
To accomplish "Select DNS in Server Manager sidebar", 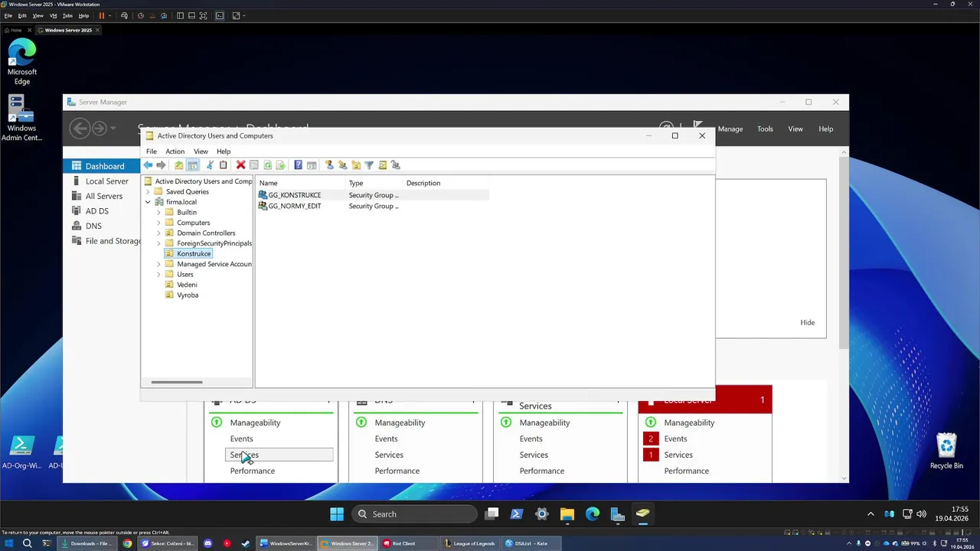I will coord(93,226).
